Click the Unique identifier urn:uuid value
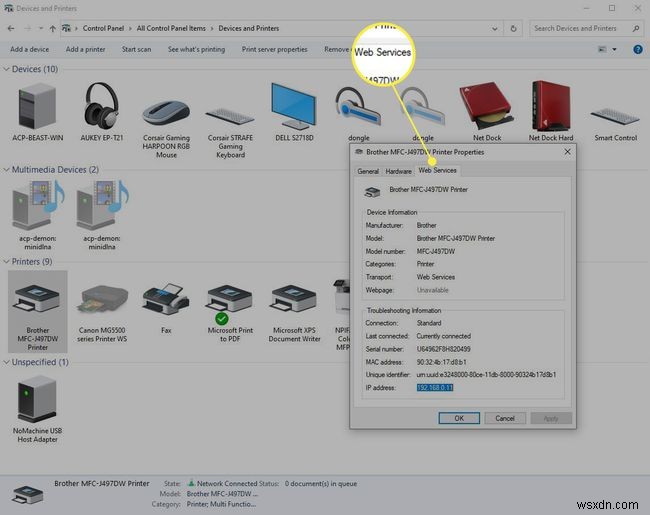650x515 pixels. 486,374
